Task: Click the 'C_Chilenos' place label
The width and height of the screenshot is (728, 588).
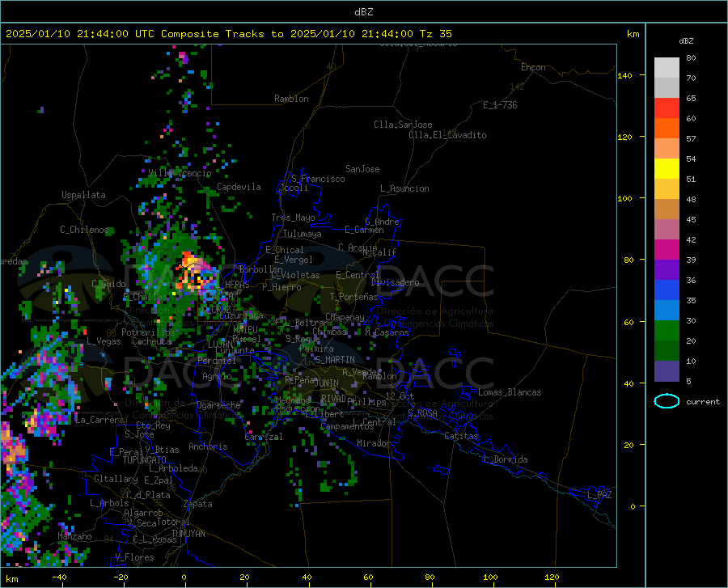Action: 84,230
